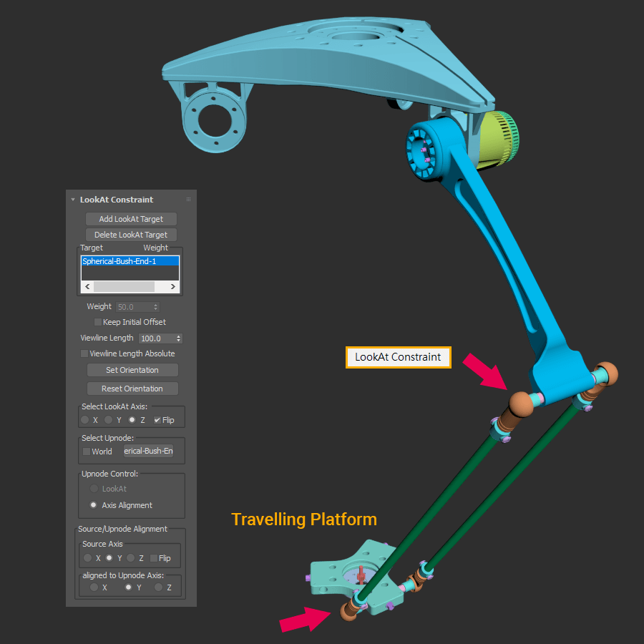Click the Viewline Length spinner arrows
This screenshot has width=644, height=644.
click(x=179, y=338)
